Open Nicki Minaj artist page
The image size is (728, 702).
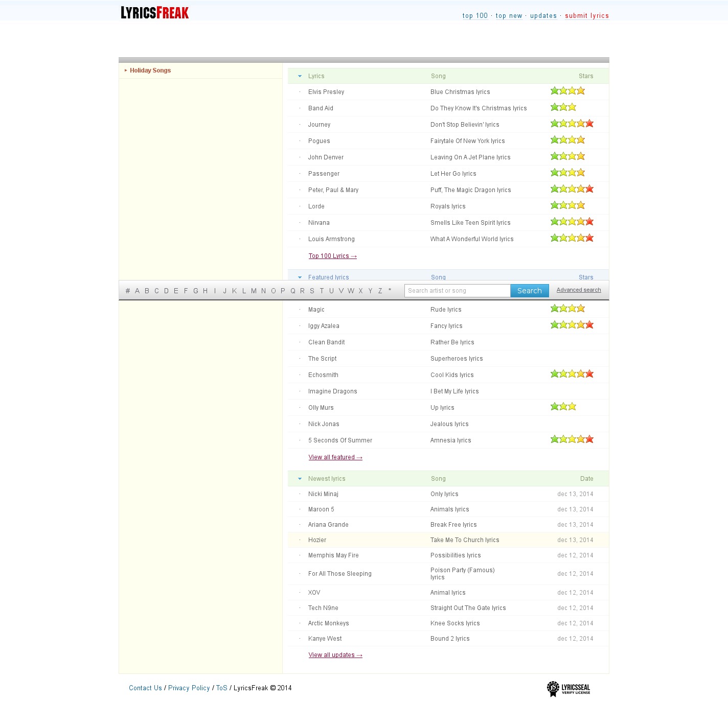coord(323,494)
